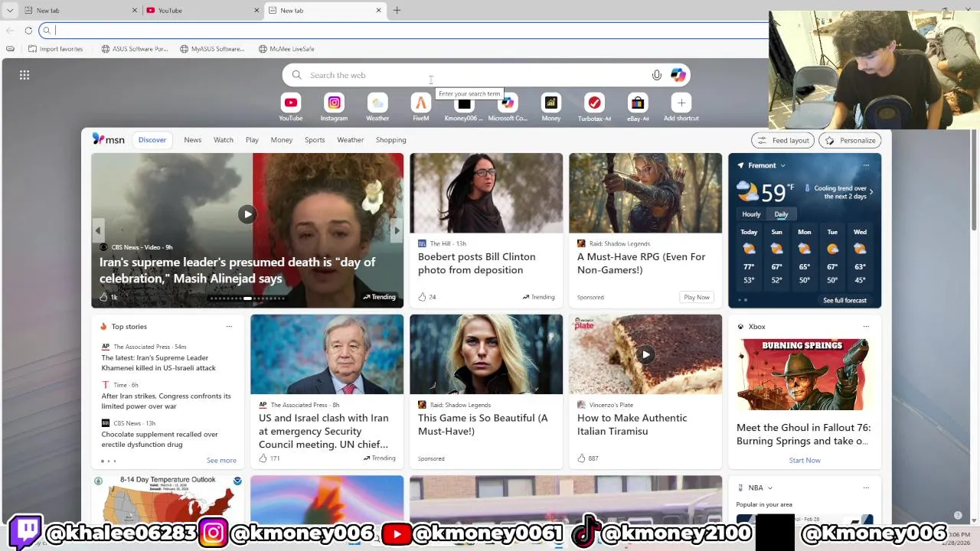Play the Tiramisu video
The height and width of the screenshot is (551, 980).
point(645,354)
